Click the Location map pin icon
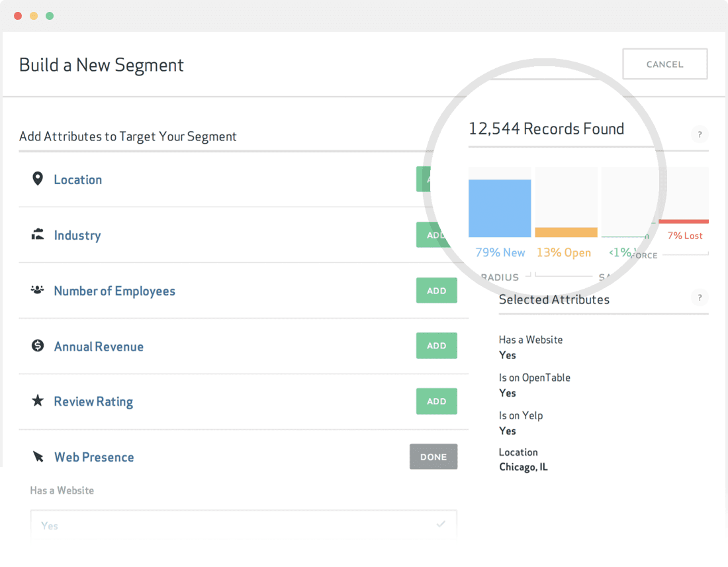Screen dimensions: 728x567 tap(38, 179)
